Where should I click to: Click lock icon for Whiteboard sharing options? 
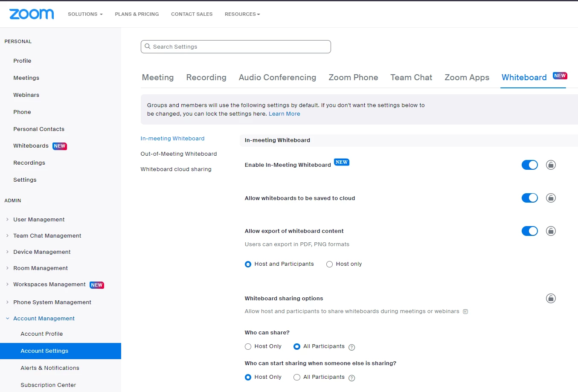(x=551, y=299)
